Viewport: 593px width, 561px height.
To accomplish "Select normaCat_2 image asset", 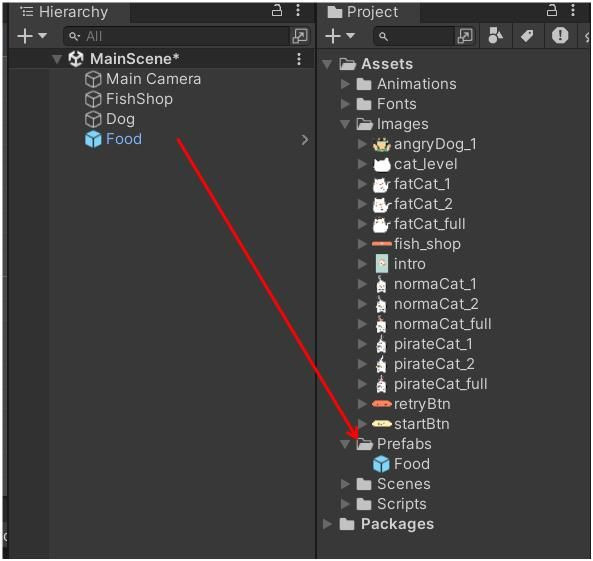I will coord(436,304).
